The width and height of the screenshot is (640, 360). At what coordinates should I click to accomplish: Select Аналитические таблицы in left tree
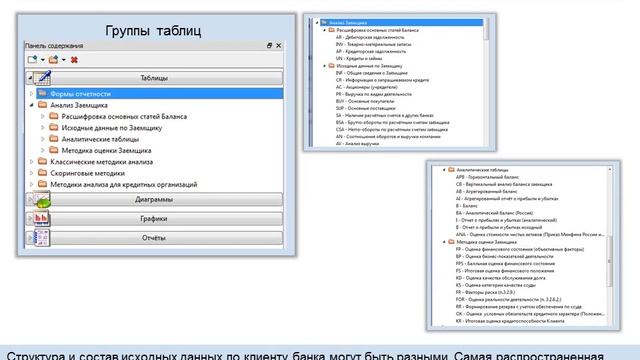tap(100, 139)
